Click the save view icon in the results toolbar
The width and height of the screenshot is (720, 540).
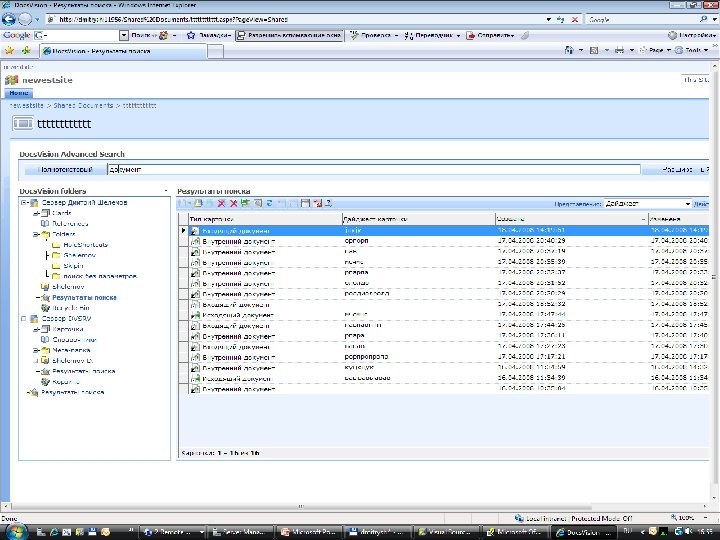tap(305, 203)
